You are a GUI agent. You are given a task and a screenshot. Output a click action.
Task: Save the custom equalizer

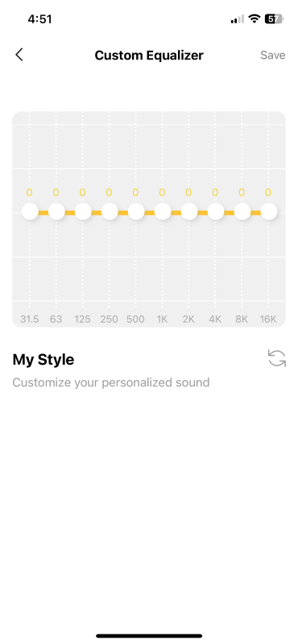coord(273,55)
